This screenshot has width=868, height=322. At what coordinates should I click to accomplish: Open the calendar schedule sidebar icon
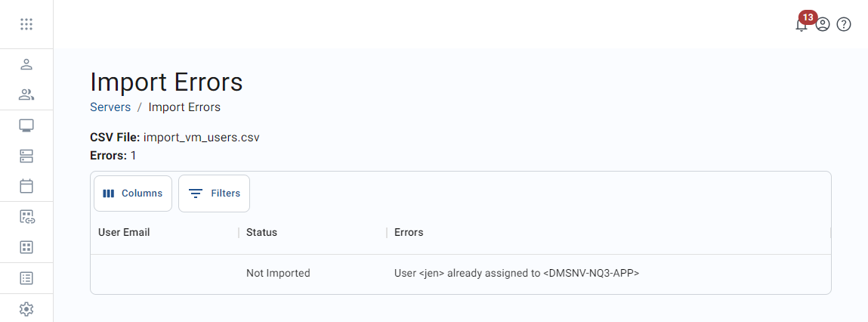tap(26, 186)
